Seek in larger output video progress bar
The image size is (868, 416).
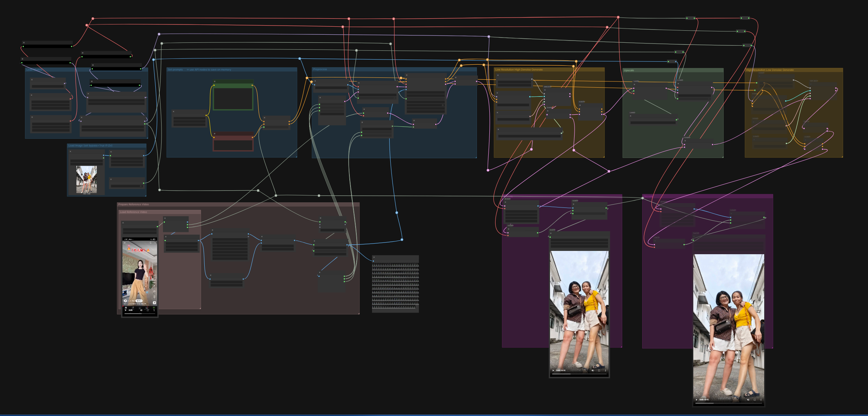tap(729, 403)
